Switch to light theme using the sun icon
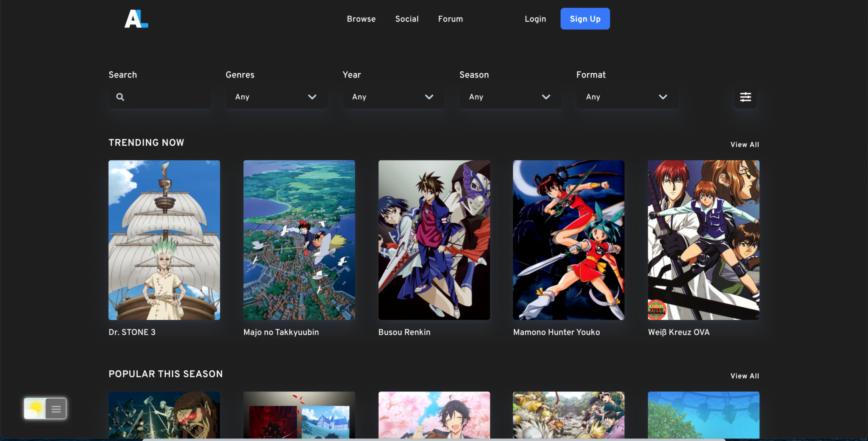The width and height of the screenshot is (868, 441). click(36, 408)
